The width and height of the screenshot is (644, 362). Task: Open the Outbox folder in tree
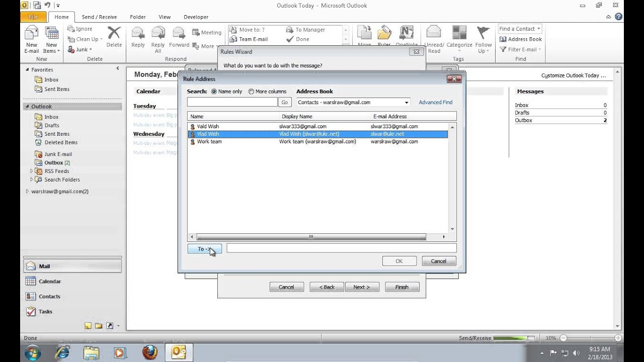coord(52,162)
